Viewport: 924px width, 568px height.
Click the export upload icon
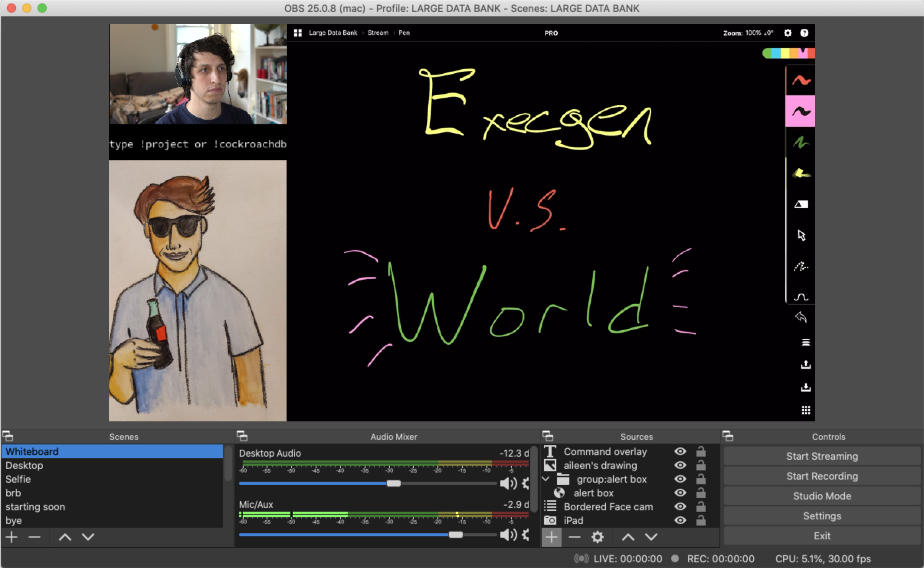tap(806, 364)
